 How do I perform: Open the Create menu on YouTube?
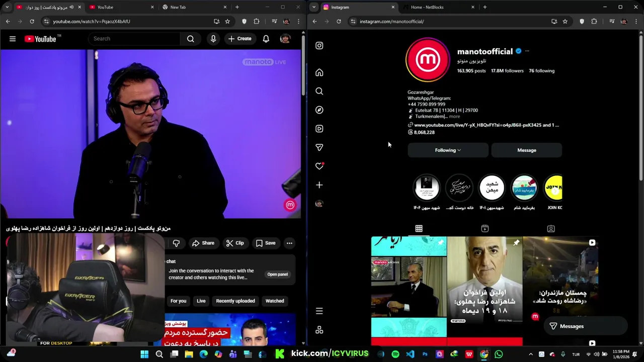tap(239, 39)
